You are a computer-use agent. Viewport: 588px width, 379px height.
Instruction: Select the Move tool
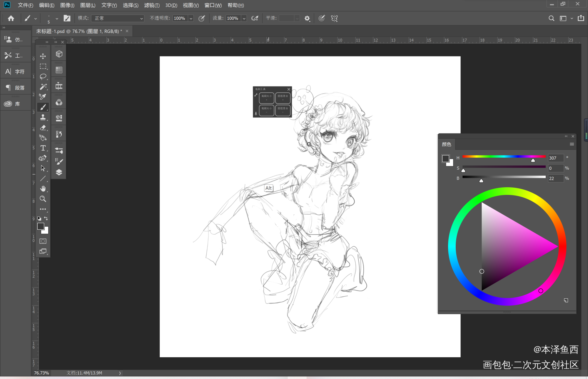tap(43, 56)
